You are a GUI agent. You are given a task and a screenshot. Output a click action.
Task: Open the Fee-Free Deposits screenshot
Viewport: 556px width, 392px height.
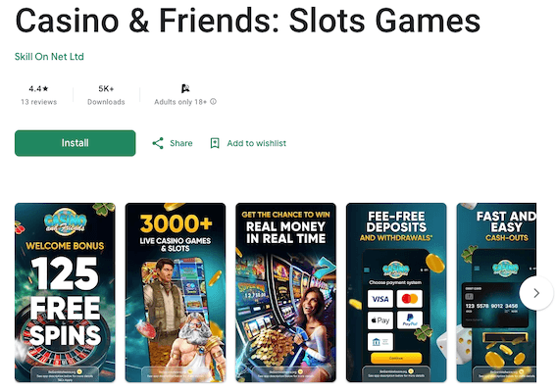(x=396, y=292)
